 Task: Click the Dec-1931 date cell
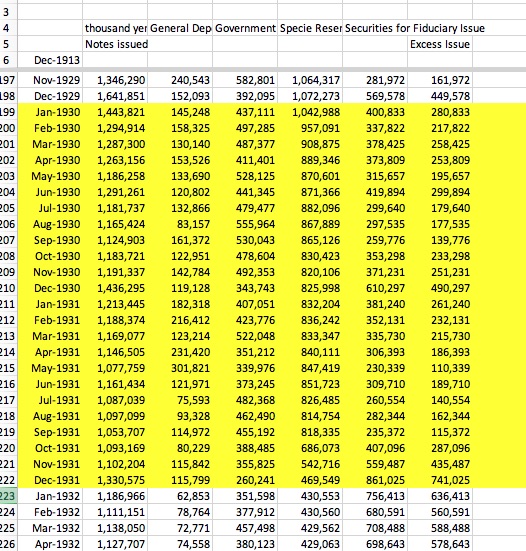coord(50,480)
